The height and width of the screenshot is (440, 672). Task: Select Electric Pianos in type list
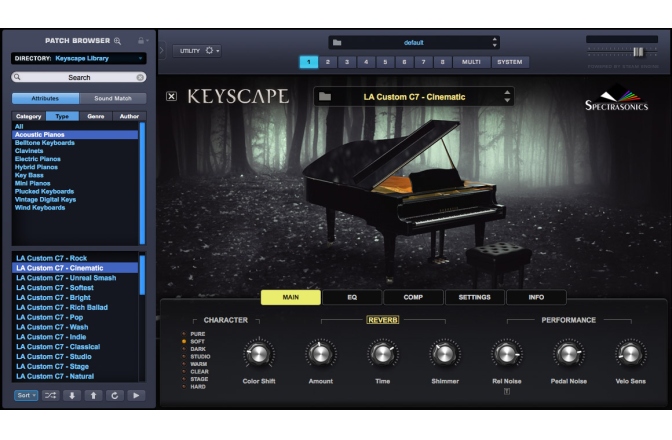(75, 159)
